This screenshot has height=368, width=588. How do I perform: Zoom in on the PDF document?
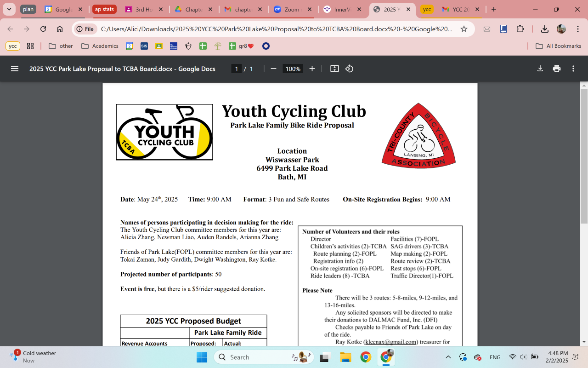(x=312, y=69)
